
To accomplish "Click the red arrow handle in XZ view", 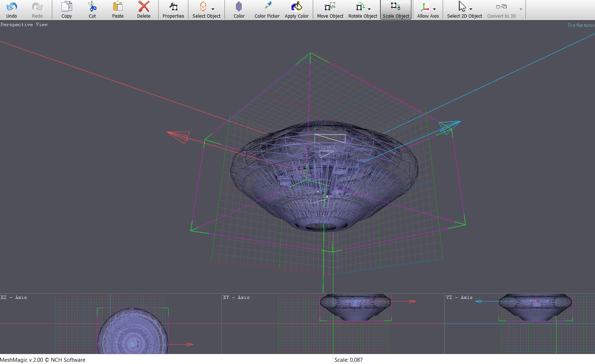I will (190, 345).
